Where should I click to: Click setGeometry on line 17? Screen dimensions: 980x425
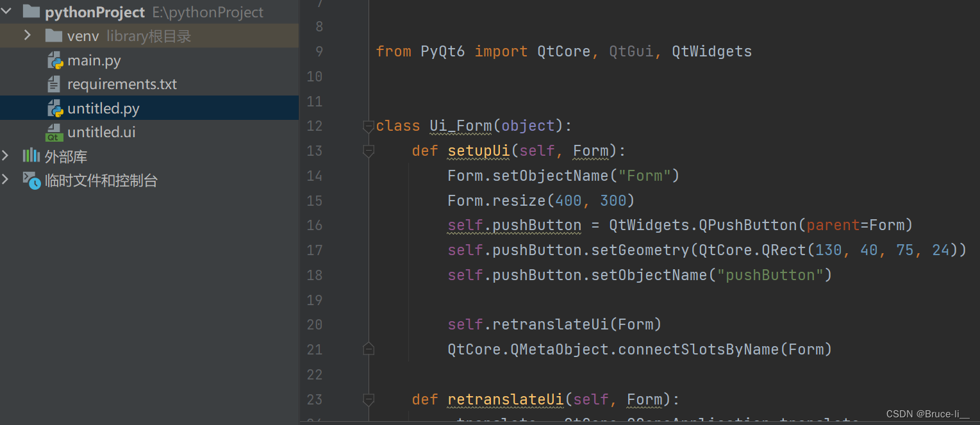[641, 250]
